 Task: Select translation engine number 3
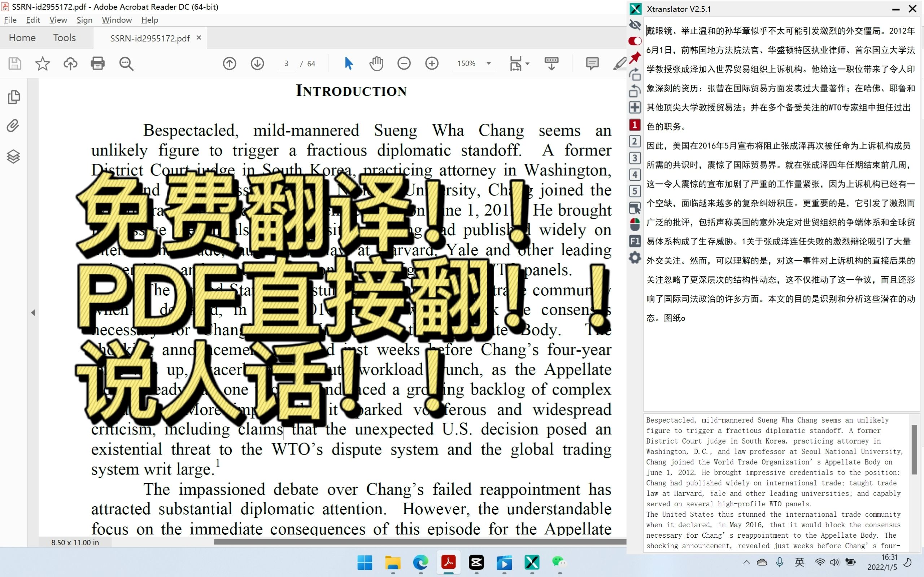coord(635,158)
